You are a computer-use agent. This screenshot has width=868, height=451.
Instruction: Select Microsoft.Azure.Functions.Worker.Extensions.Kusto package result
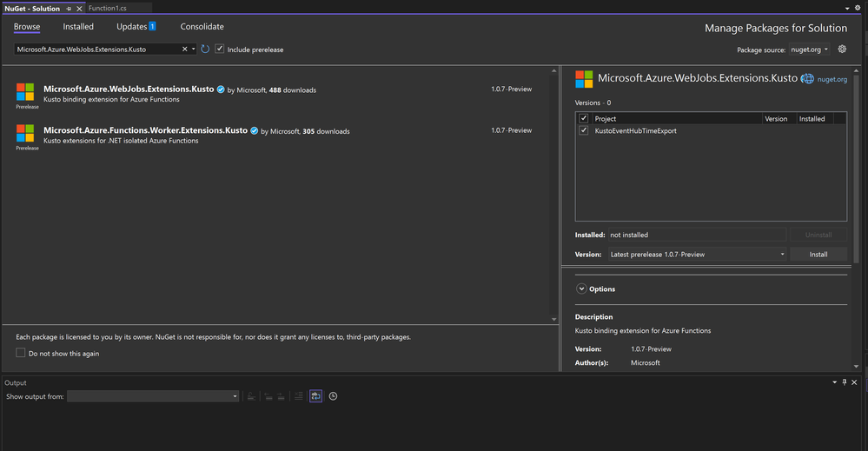click(x=275, y=136)
